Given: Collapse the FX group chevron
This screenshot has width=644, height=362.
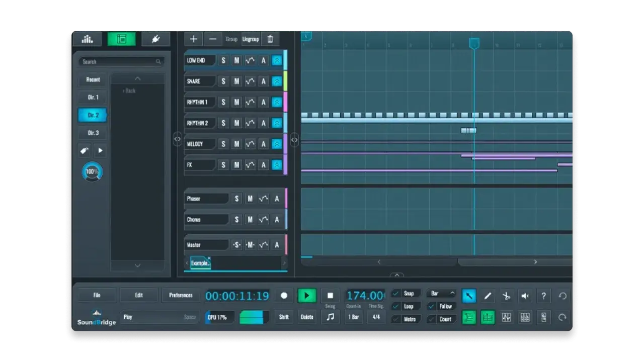Looking at the screenshot, I should (277, 165).
